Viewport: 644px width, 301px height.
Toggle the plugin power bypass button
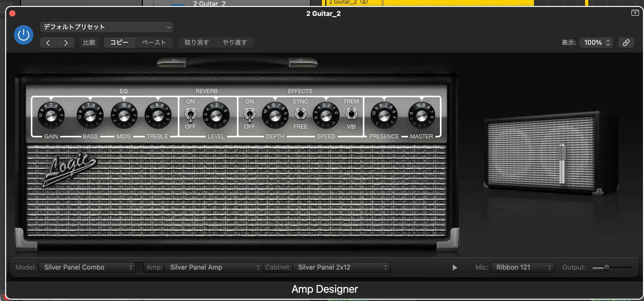tap(24, 35)
